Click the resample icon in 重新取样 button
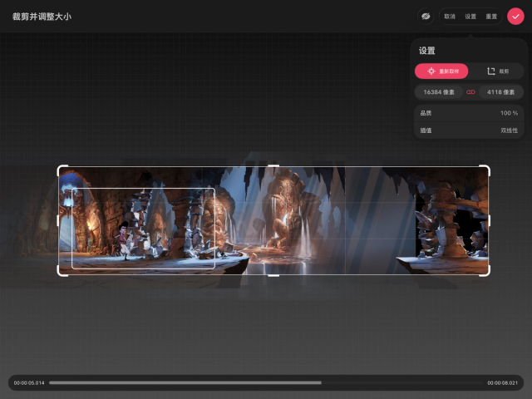The height and width of the screenshot is (399, 532). pyautogui.click(x=431, y=71)
